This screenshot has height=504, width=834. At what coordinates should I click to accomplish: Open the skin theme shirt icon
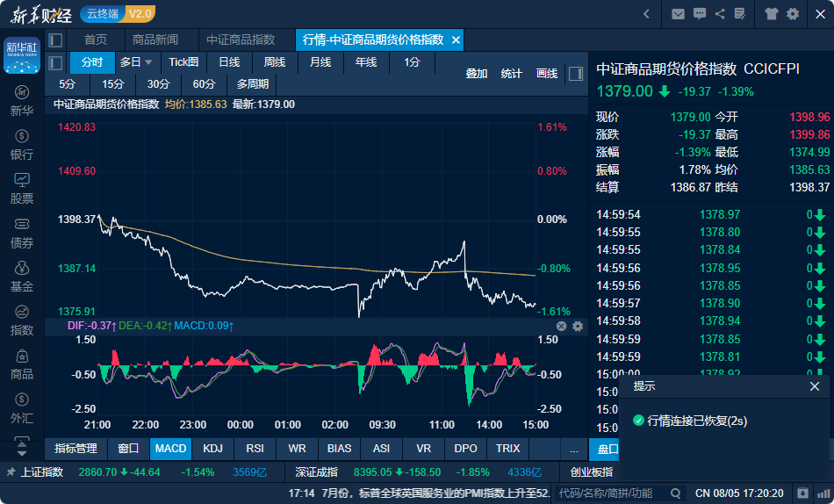pyautogui.click(x=772, y=14)
